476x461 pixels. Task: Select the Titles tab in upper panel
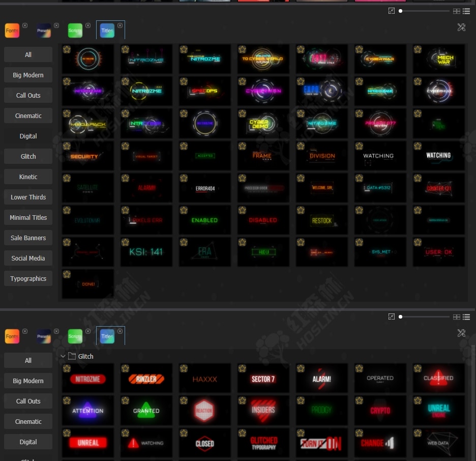click(107, 31)
